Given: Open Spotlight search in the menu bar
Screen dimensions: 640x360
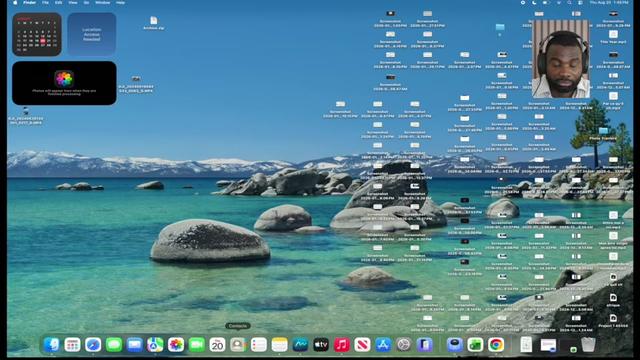Looking at the screenshot, I should [x=569, y=2].
